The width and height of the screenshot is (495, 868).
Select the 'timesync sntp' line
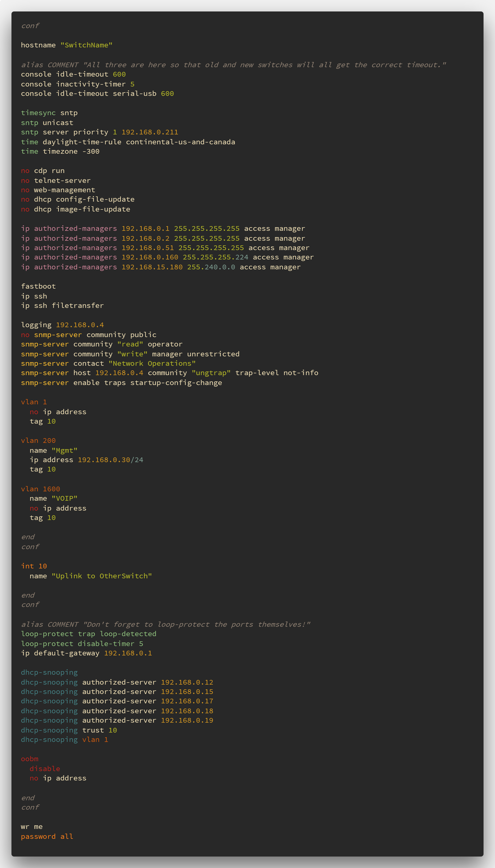[49, 113]
